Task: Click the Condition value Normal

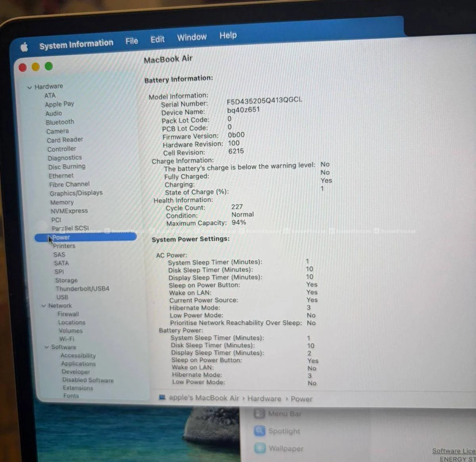Action: pos(242,214)
